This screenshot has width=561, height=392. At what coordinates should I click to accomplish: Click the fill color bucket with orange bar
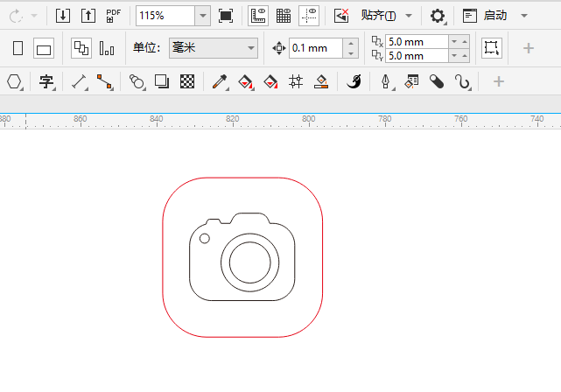(x=321, y=82)
